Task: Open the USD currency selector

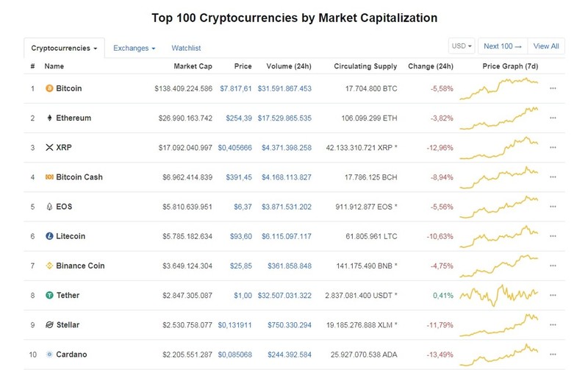Action: coord(462,46)
